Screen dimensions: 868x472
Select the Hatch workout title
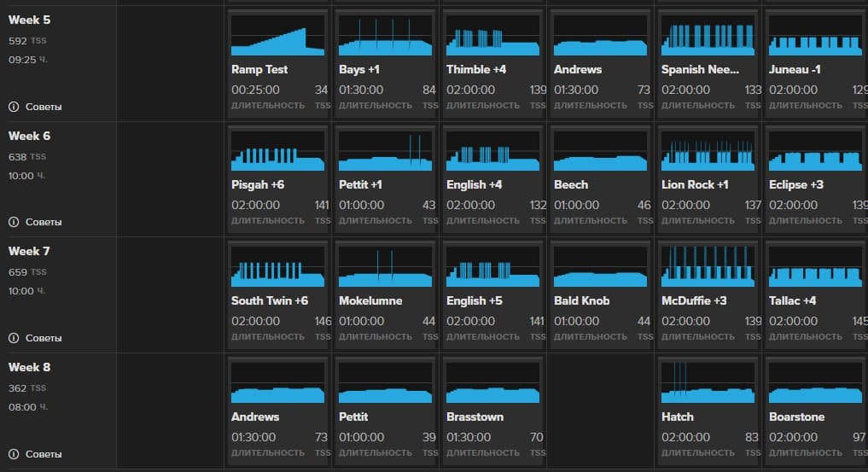(x=678, y=417)
